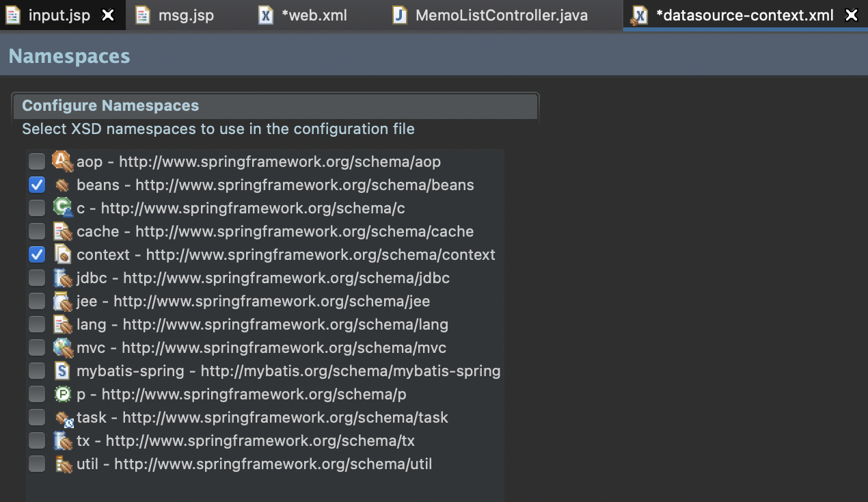Click the MemoListController.java tab file icon

coord(400,15)
